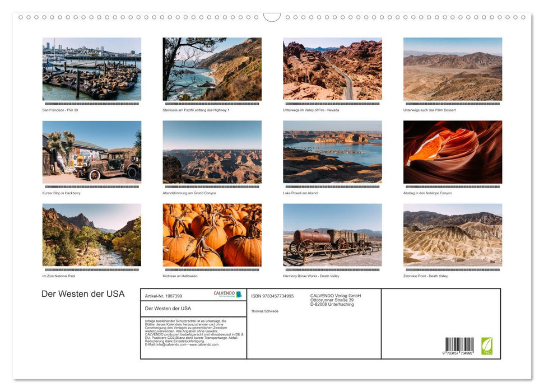Click the green eco leaf icon
544x392 pixels.
(487, 345)
